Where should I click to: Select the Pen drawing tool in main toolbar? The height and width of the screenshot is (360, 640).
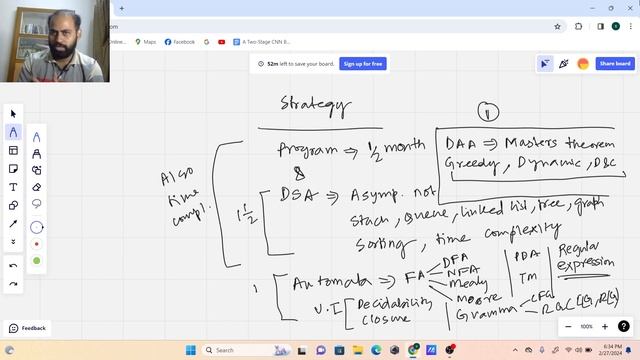[13, 132]
